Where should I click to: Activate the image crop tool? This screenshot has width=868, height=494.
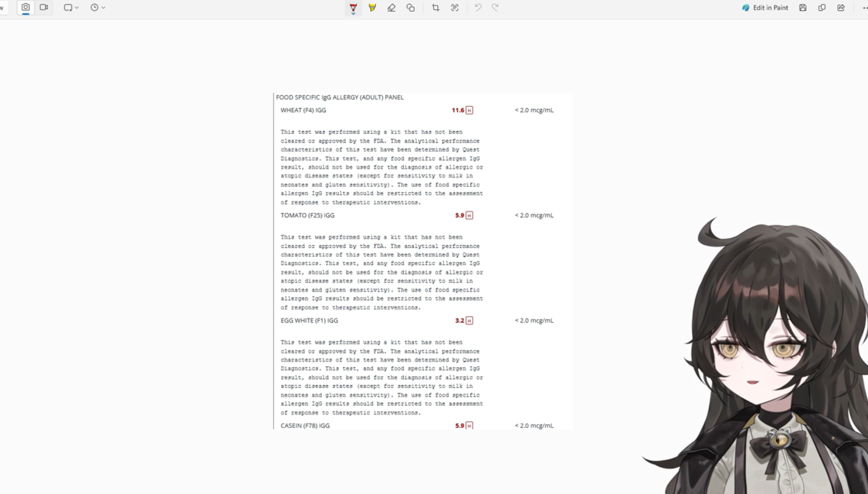click(x=436, y=8)
